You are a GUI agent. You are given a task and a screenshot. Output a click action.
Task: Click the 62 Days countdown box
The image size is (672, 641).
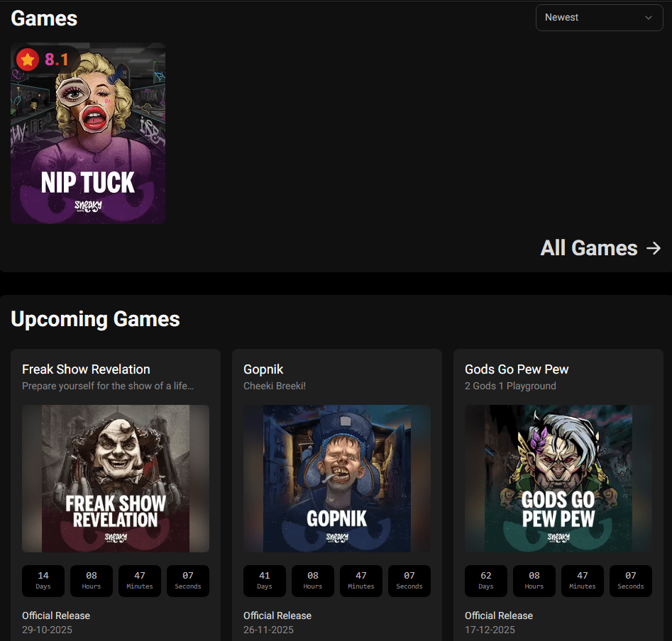(486, 580)
